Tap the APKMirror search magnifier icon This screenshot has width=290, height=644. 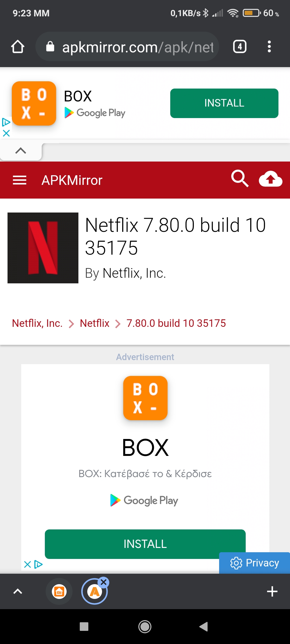(x=240, y=178)
